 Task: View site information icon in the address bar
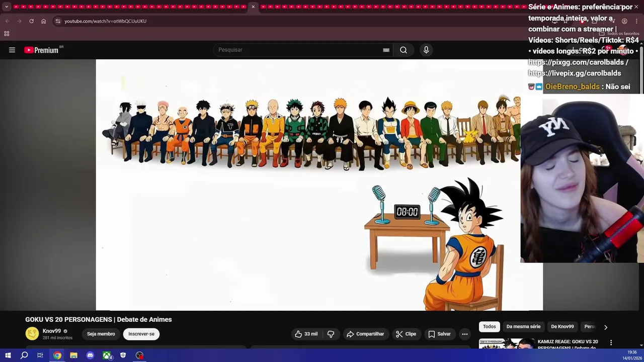click(x=58, y=21)
